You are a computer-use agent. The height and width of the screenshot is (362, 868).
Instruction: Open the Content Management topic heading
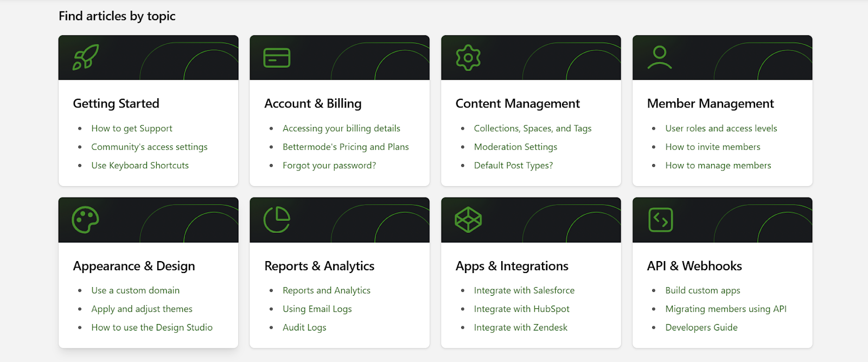coord(518,104)
